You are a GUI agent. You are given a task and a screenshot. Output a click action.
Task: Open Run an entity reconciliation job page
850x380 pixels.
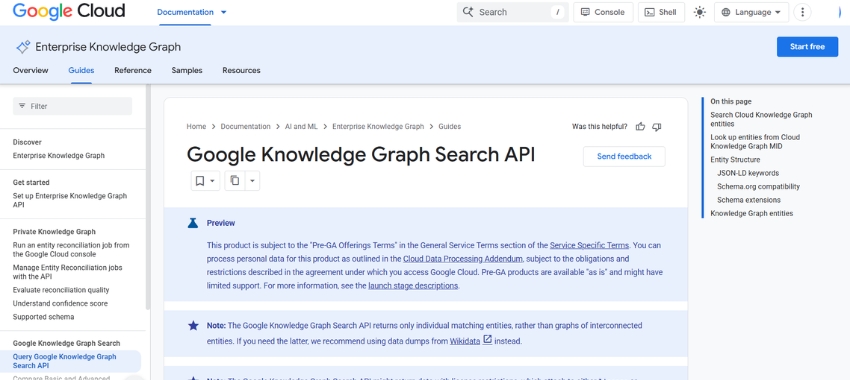pyautogui.click(x=71, y=249)
